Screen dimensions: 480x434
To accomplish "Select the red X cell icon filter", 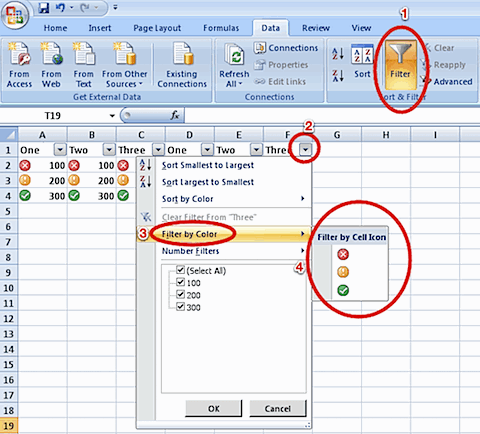I will coord(343,255).
